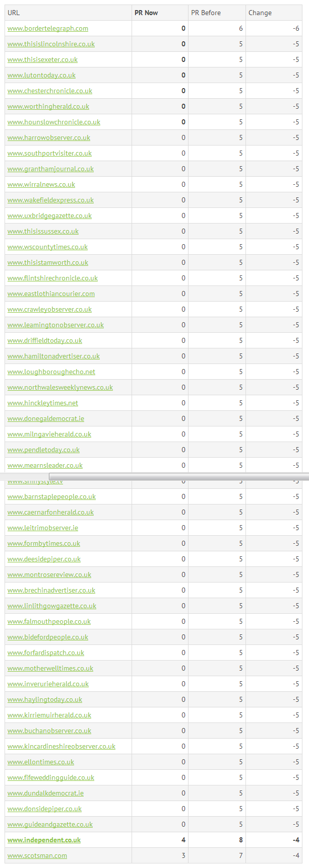Image resolution: width=309 pixels, height=868 pixels.
Task: Visit www.eastlothiancourier.com link
Action: 51,294
